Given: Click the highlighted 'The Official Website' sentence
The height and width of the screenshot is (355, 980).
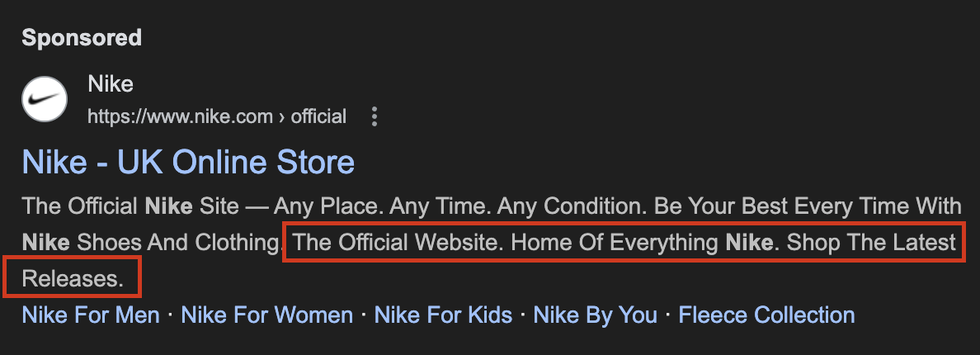Looking at the screenshot, I should point(398,242).
